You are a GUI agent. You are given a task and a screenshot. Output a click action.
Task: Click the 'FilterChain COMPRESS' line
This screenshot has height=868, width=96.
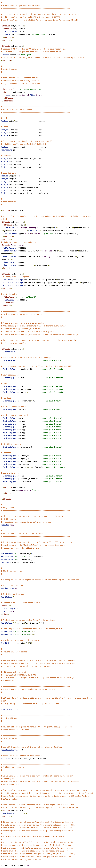15,262
